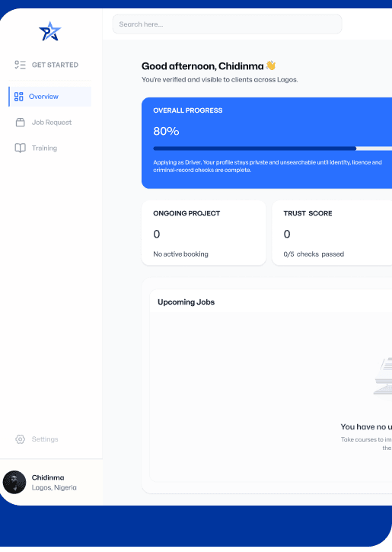This screenshot has height=552, width=392.
Task: Click the Chidinma name in the profile footer
Action: pyautogui.click(x=48, y=477)
